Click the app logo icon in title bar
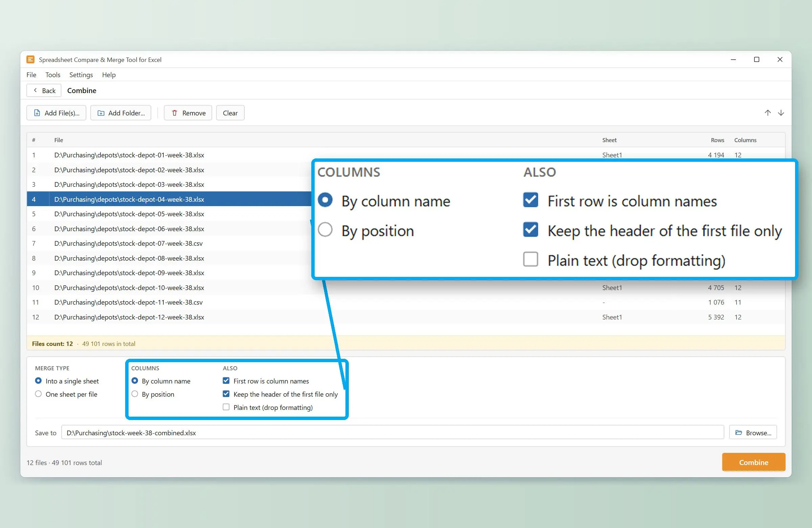The height and width of the screenshot is (528, 812). [x=30, y=59]
